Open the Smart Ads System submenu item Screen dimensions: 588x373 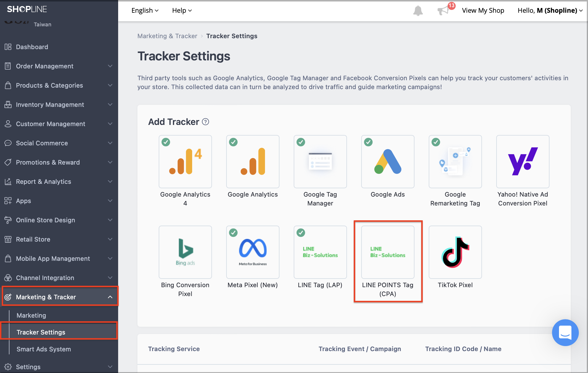coord(44,349)
